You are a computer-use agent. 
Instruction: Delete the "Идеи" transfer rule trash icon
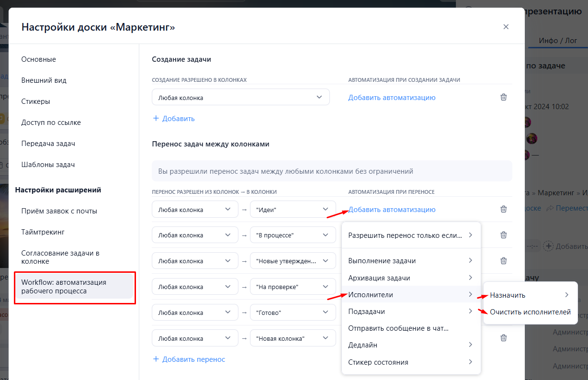503,209
